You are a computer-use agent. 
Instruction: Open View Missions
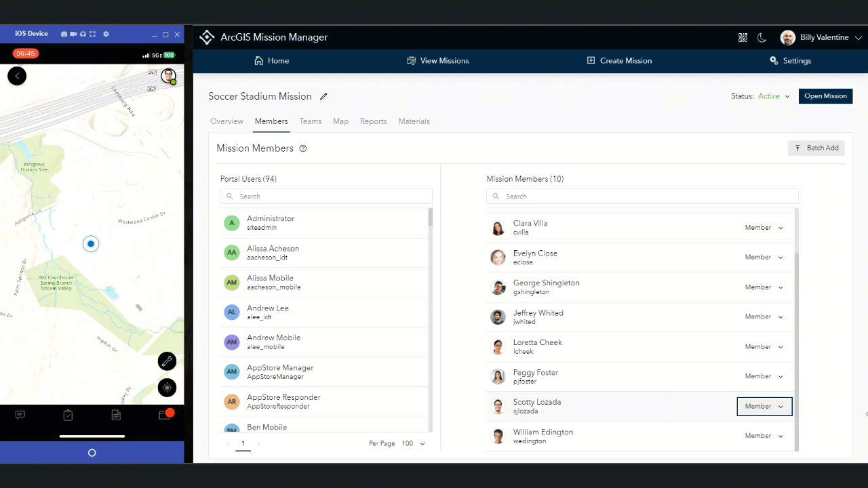[x=437, y=60]
